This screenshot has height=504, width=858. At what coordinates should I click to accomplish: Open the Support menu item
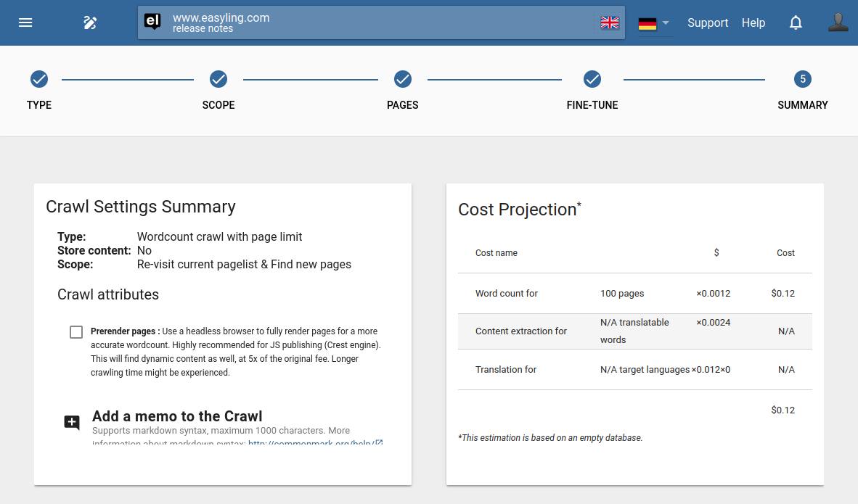[x=707, y=22]
